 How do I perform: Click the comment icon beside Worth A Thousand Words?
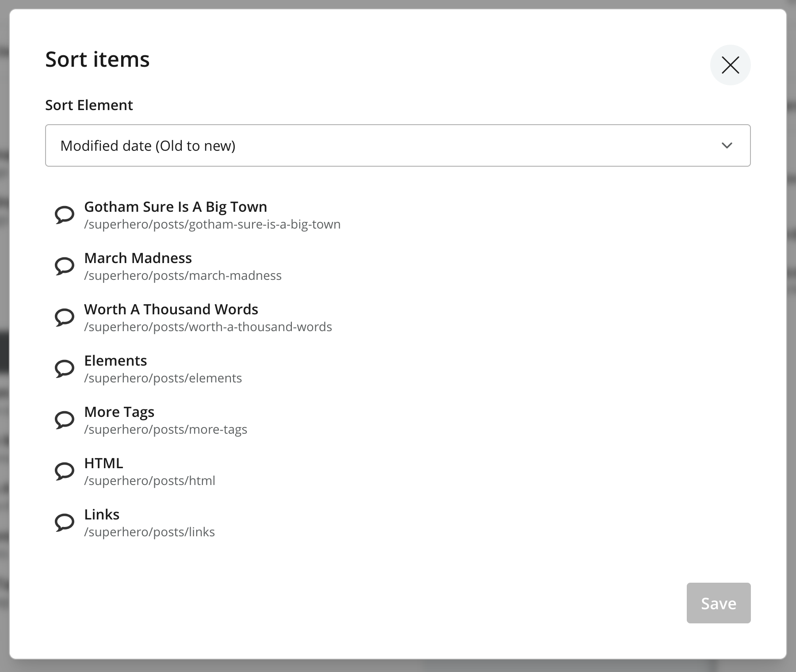[65, 317]
